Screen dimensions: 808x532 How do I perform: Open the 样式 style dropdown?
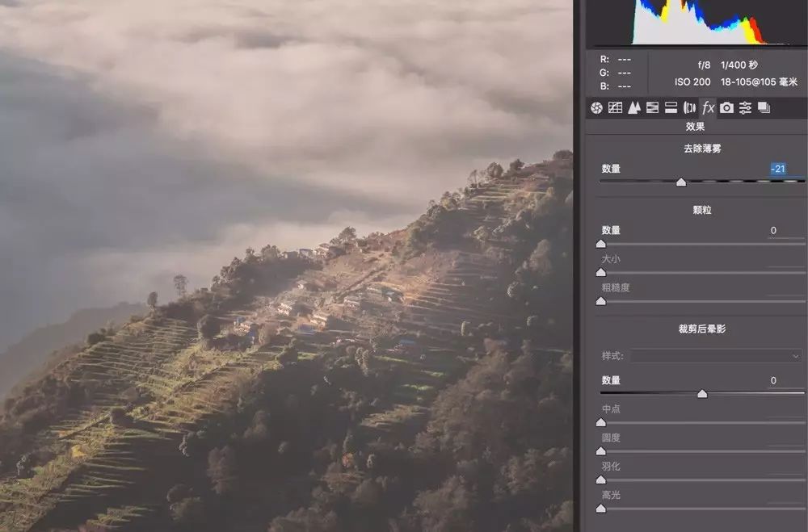click(x=717, y=356)
